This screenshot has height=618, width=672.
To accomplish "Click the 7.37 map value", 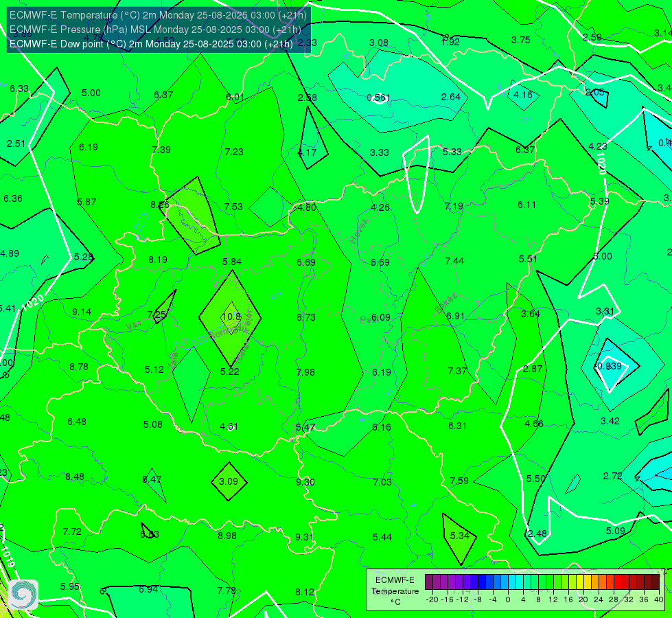I will point(457,371).
